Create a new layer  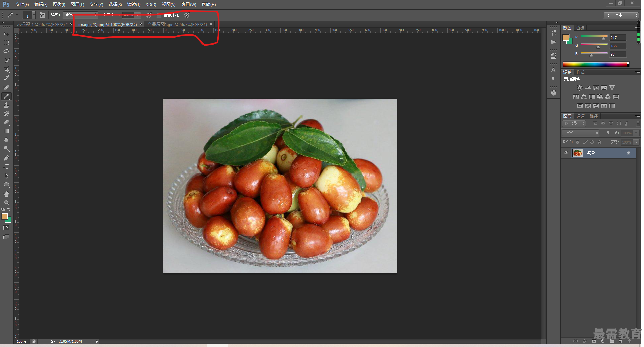pyautogui.click(x=620, y=341)
